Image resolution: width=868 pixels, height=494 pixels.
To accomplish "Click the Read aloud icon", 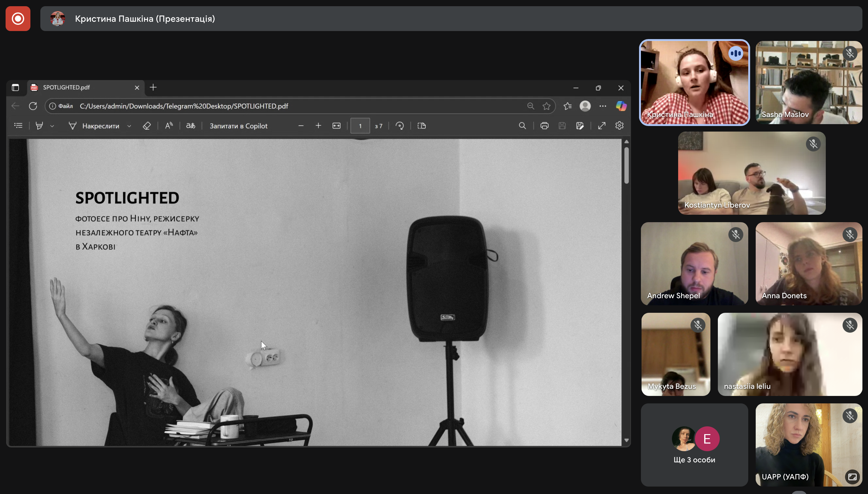I will click(x=168, y=126).
